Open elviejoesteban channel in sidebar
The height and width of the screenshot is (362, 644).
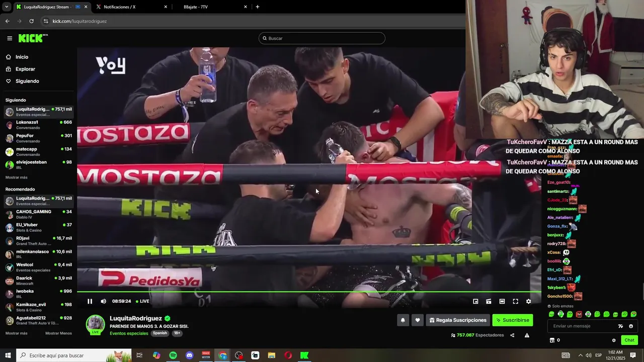click(x=39, y=164)
